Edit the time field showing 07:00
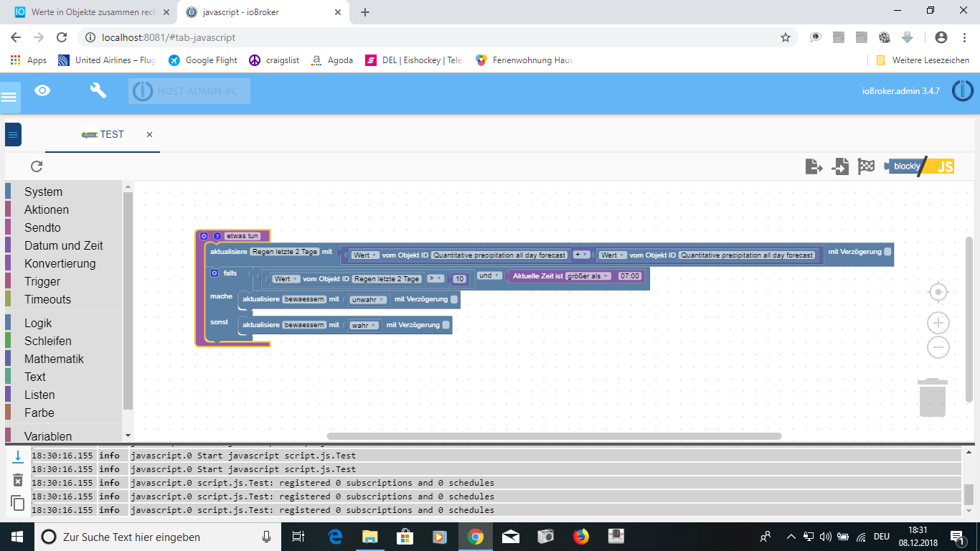Image resolution: width=980 pixels, height=551 pixels. click(629, 275)
